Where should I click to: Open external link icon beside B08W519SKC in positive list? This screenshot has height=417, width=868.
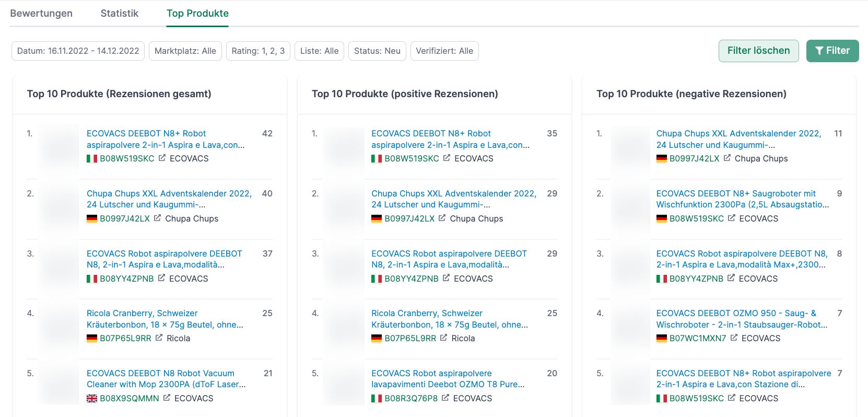(447, 158)
